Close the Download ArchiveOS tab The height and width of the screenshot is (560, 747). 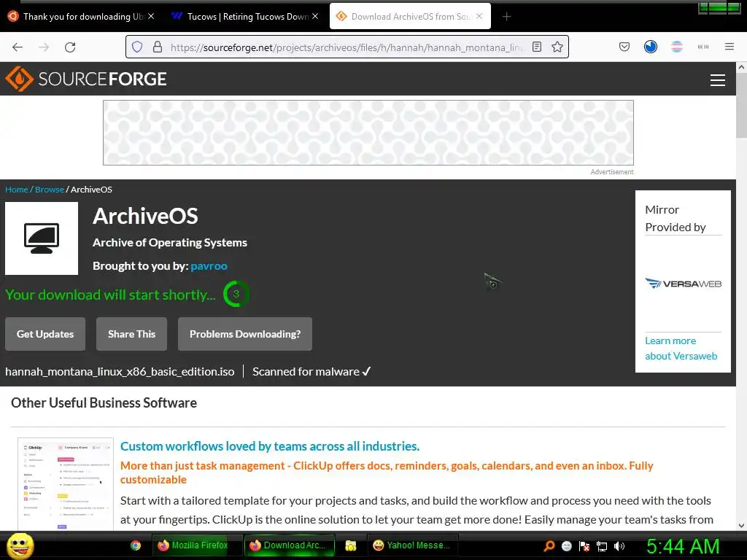coord(479,16)
